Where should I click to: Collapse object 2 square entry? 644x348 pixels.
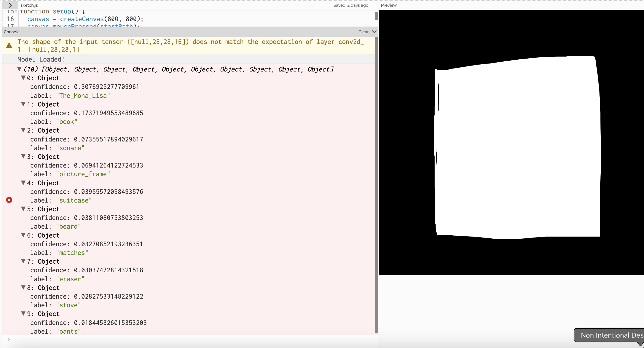point(23,130)
